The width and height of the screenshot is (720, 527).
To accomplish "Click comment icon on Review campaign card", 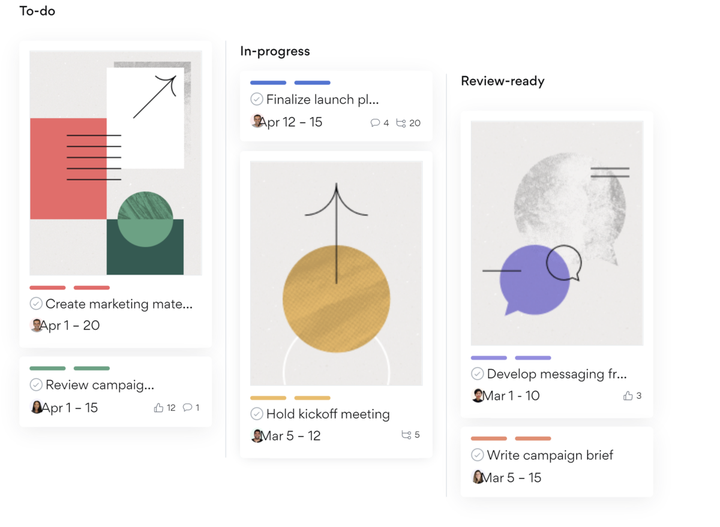I will point(187,408).
